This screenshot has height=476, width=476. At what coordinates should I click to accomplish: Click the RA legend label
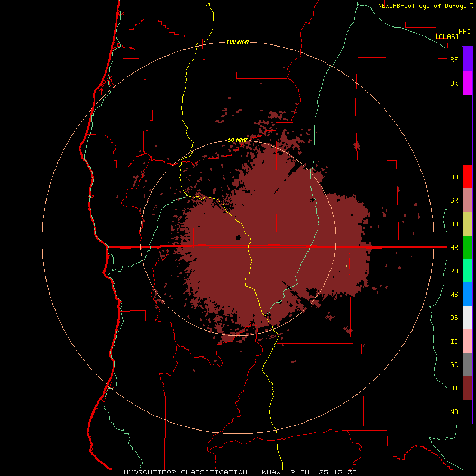click(454, 271)
